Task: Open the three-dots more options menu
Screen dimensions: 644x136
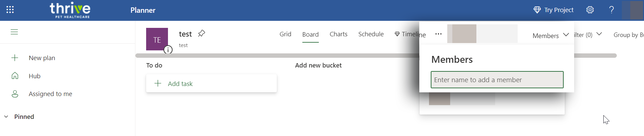Action: tap(438, 34)
